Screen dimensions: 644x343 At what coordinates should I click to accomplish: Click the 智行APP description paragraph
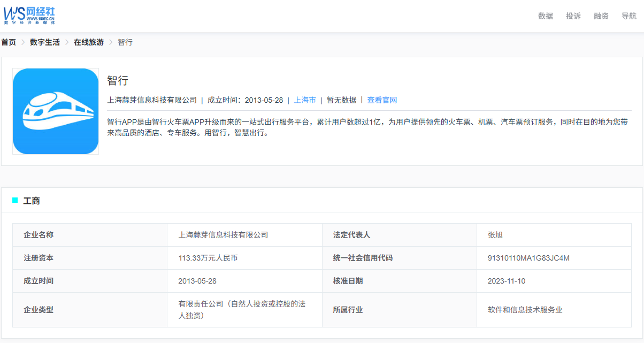tap(367, 127)
